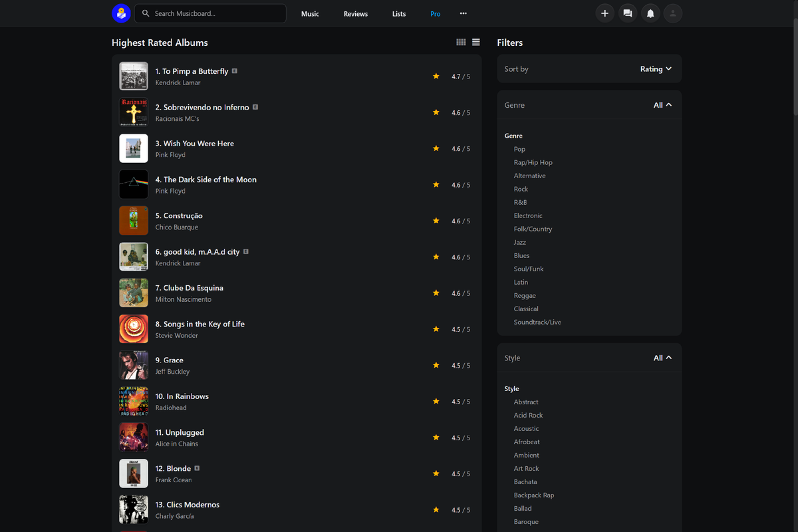Open Chico Buarque artist link

[177, 227]
